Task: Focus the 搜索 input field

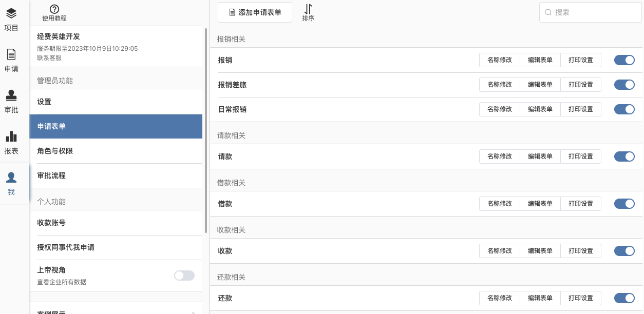Action: tap(596, 12)
